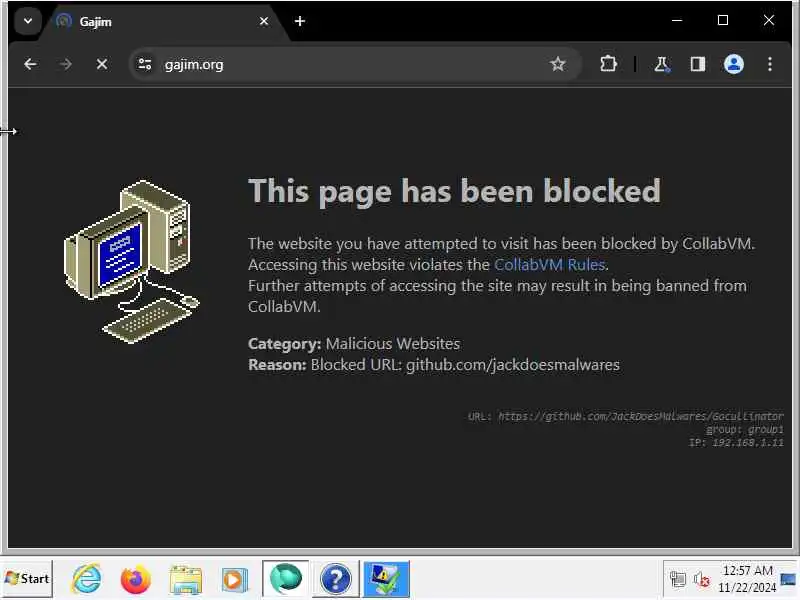Close the Gajim tab
Screen dimensions: 800x600
pos(264,21)
